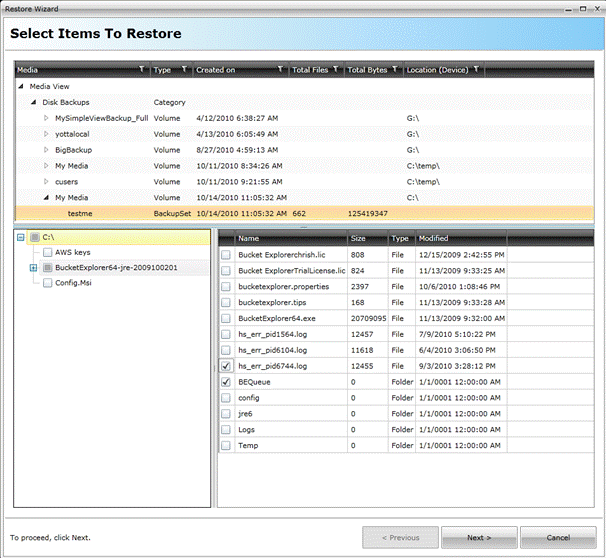
Task: Check the Temp folder checkbox
Action: click(x=226, y=445)
